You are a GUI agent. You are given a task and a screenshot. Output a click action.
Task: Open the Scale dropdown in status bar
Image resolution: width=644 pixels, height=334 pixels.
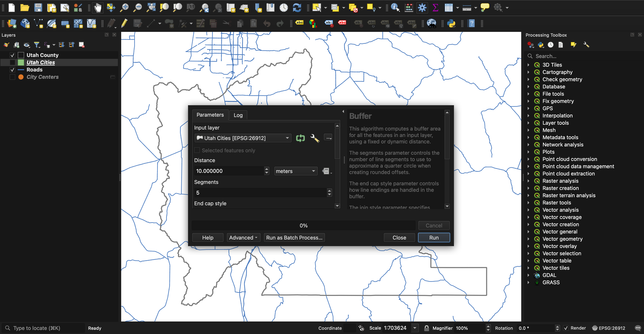coord(415,328)
